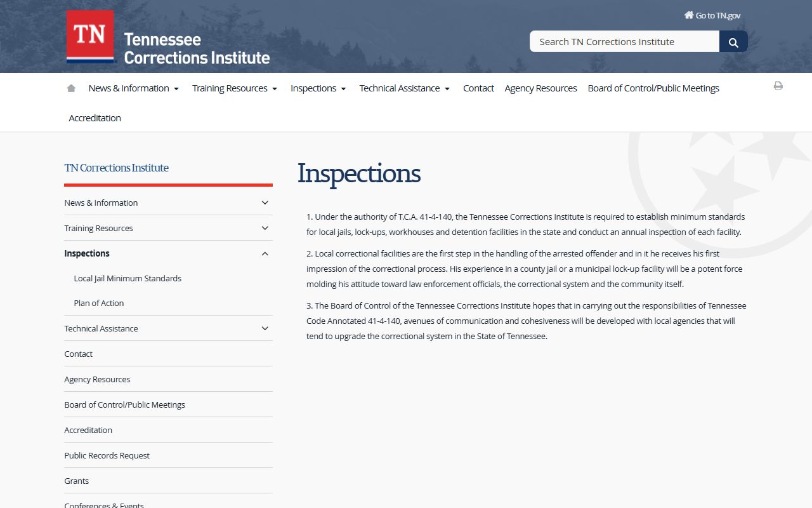
Task: Open Accreditation in top navigation
Action: click(95, 118)
